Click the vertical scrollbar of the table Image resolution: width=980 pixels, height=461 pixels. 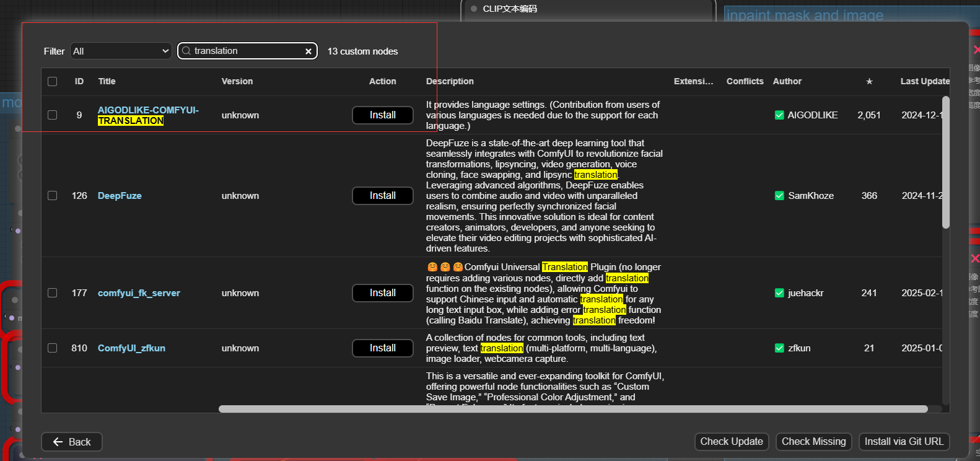946,162
